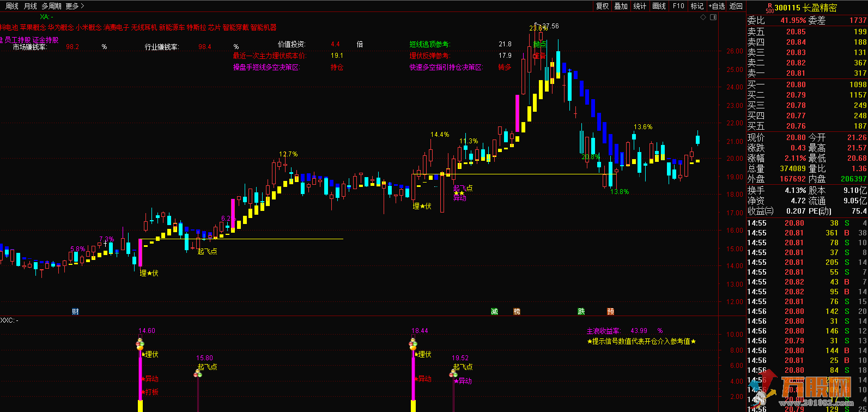Screen dimensions: 868x412
Task: Click 委比 41.95% value
Action: pyautogui.click(x=793, y=20)
